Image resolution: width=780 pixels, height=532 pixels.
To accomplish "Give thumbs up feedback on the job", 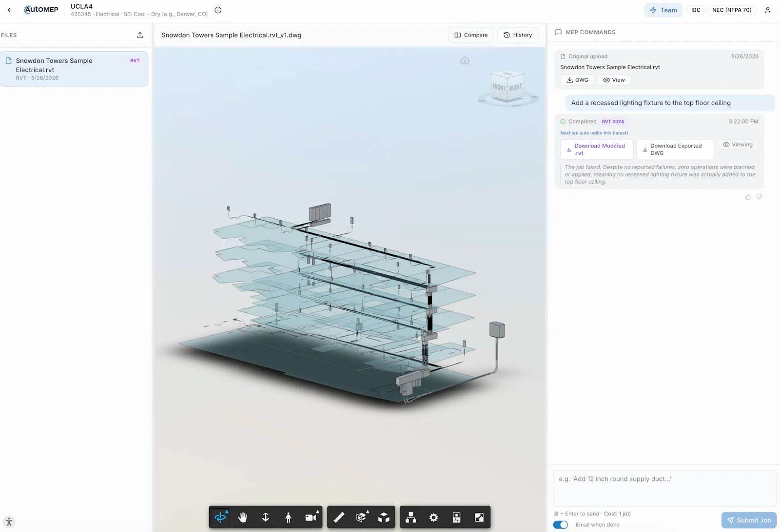I will [748, 197].
